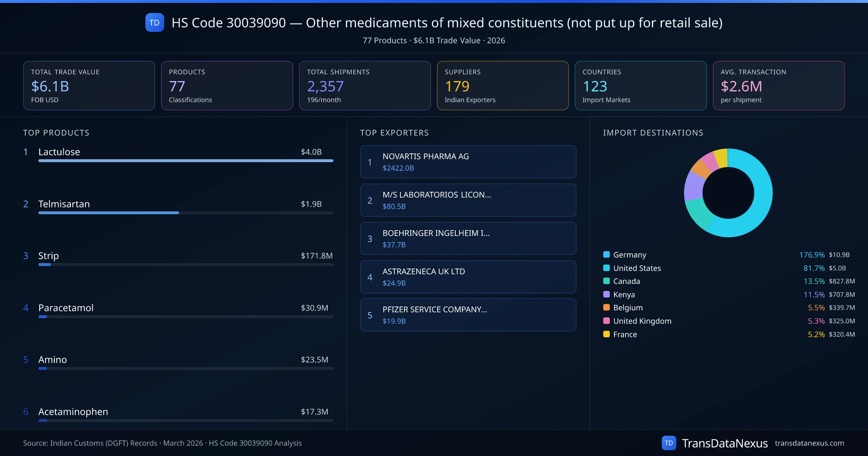Select the Total Trade Value stat card
868x456 pixels.
click(89, 85)
